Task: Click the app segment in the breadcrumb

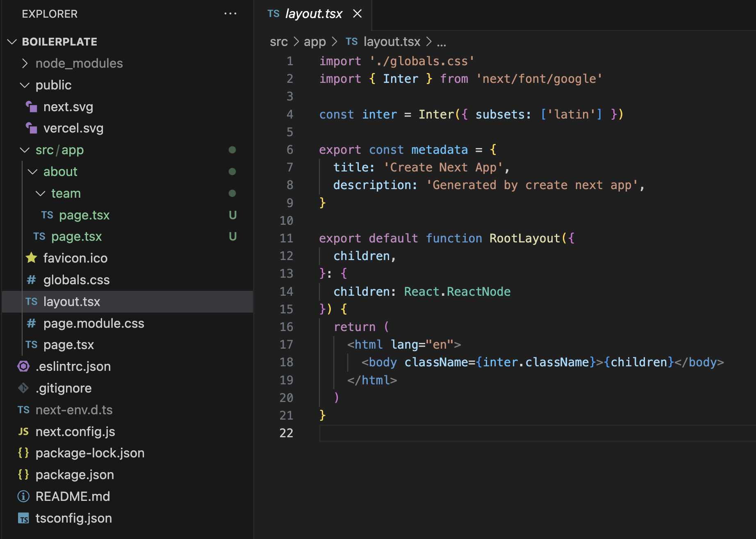Action: (314, 42)
